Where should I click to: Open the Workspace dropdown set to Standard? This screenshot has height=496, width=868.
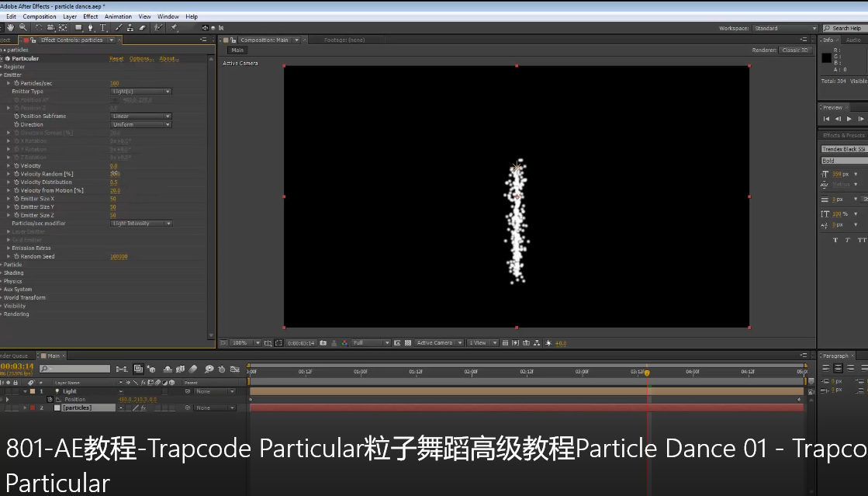[x=785, y=28]
